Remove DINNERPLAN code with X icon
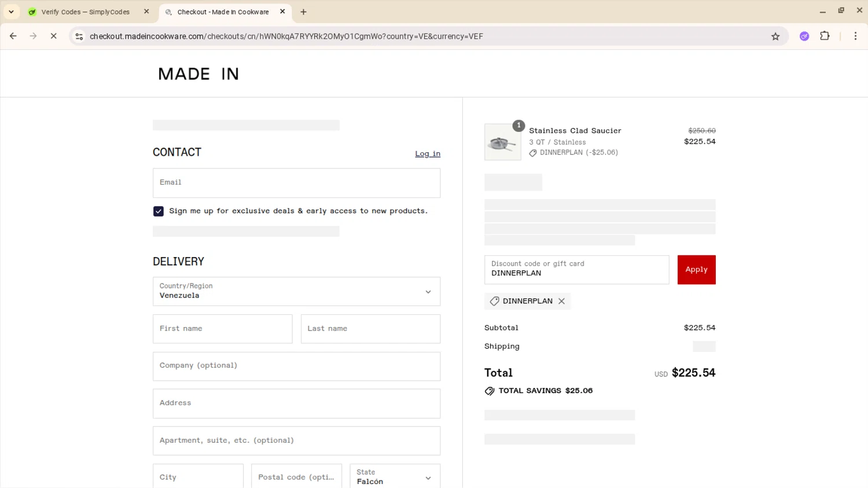 561,301
